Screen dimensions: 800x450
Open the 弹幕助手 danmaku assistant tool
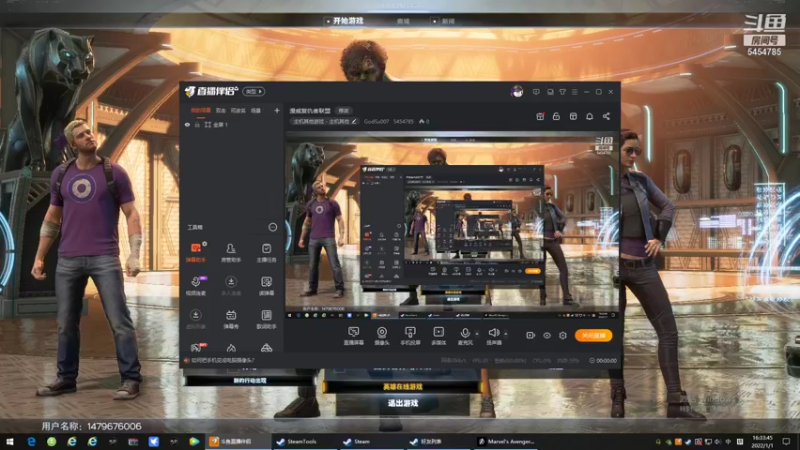point(195,253)
